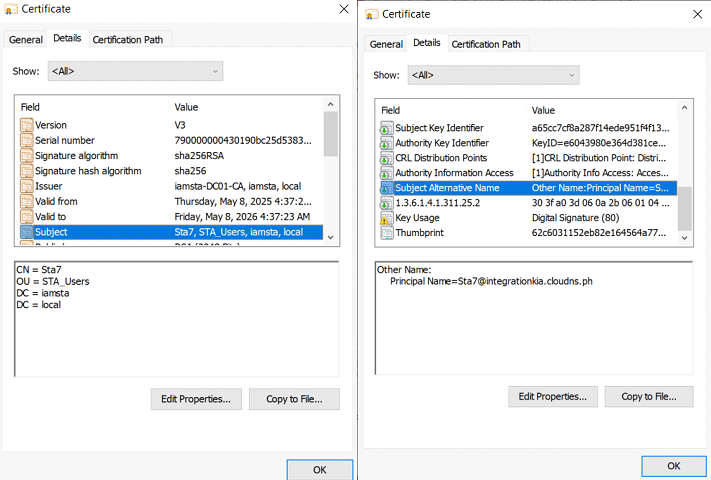Click the Valid from field icon
The image size is (711, 480).
(27, 201)
